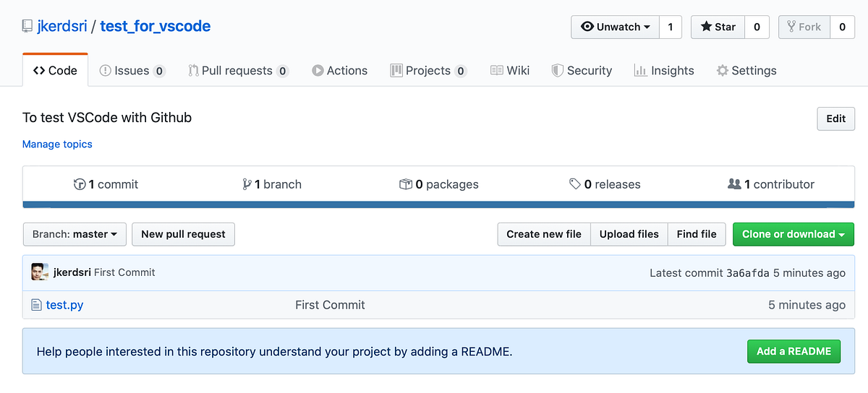Open First Commit message in test.py row
This screenshot has height=393, width=868.
coord(330,305)
